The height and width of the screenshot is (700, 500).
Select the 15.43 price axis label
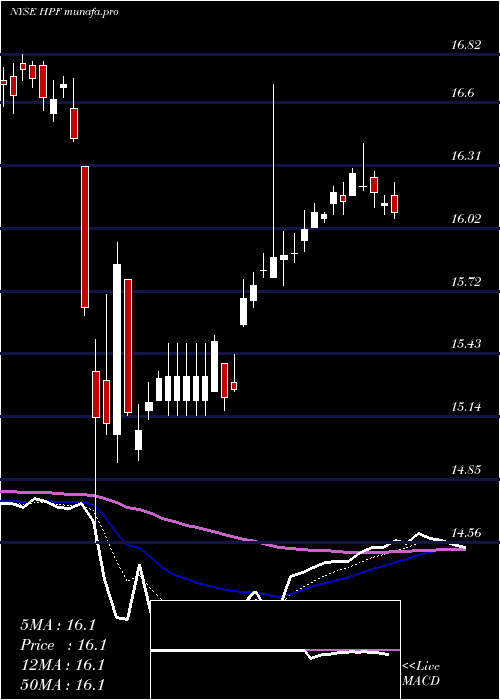[x=466, y=344]
